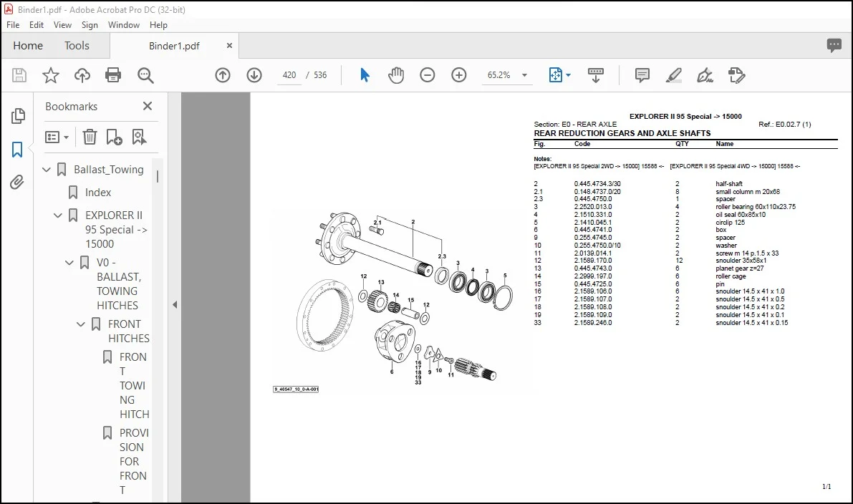Image resolution: width=853 pixels, height=504 pixels.
Task: Click the 65.2% zoom field
Action: [499, 75]
